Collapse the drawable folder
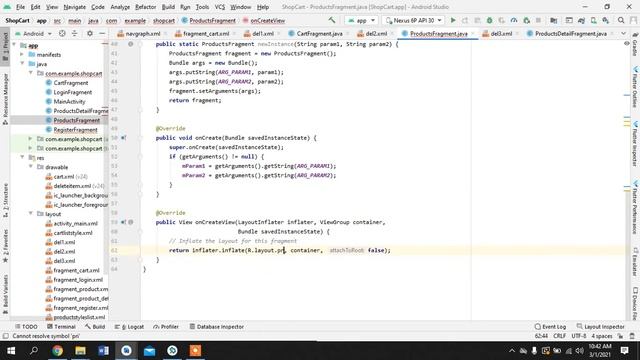 pyautogui.click(x=31, y=167)
